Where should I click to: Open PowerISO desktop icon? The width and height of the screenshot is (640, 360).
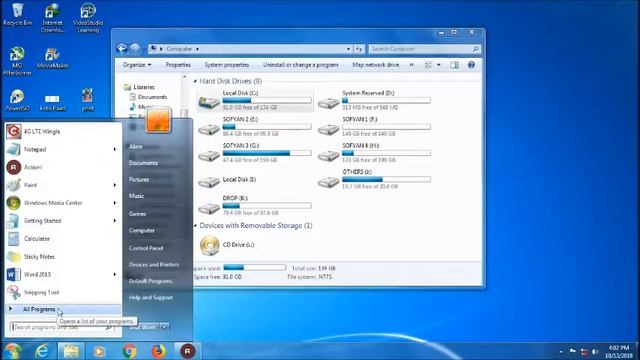(17, 100)
